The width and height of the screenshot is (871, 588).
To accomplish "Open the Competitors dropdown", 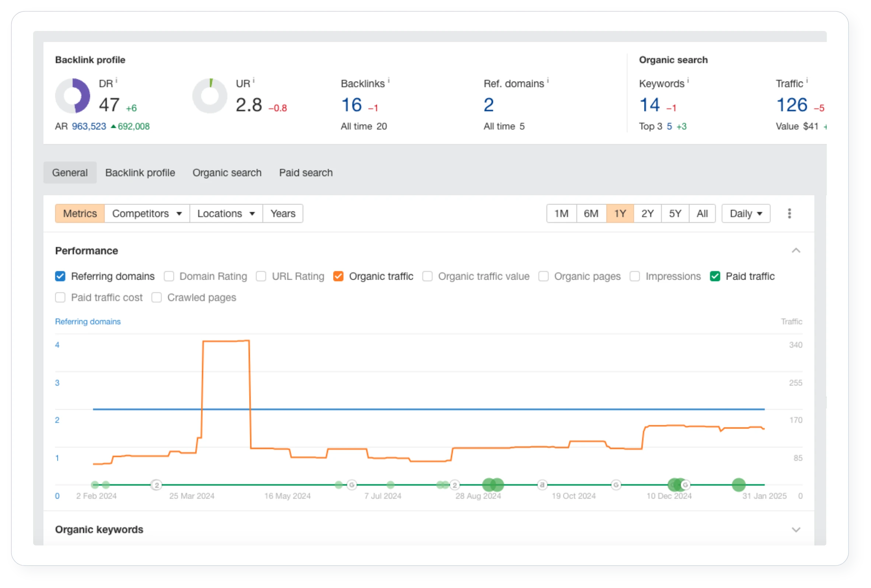I will [147, 214].
